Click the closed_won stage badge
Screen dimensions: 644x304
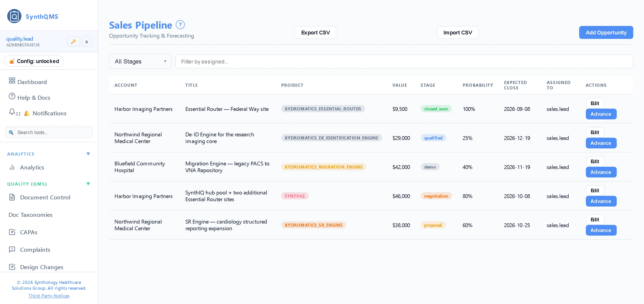436,109
